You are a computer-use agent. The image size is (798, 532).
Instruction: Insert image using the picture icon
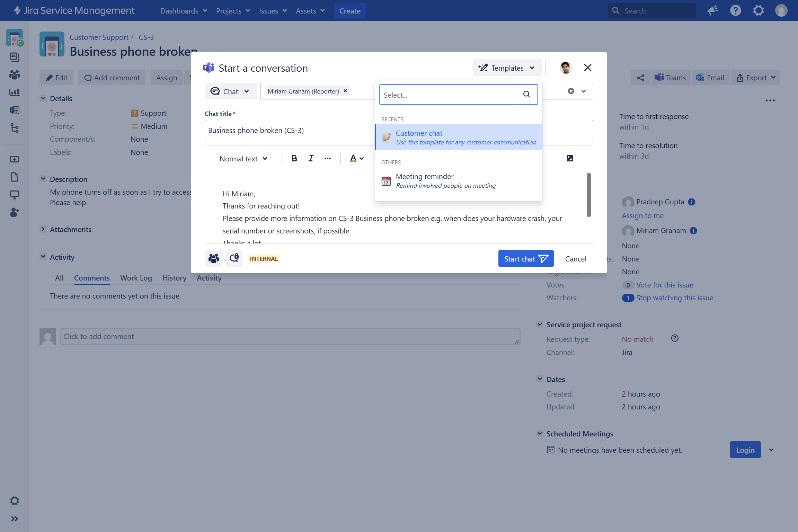(x=570, y=158)
